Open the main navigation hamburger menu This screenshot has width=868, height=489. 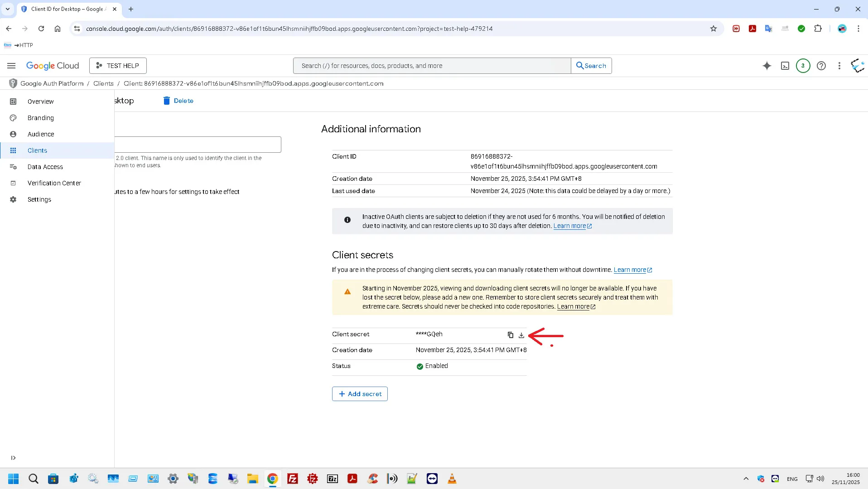coord(11,66)
